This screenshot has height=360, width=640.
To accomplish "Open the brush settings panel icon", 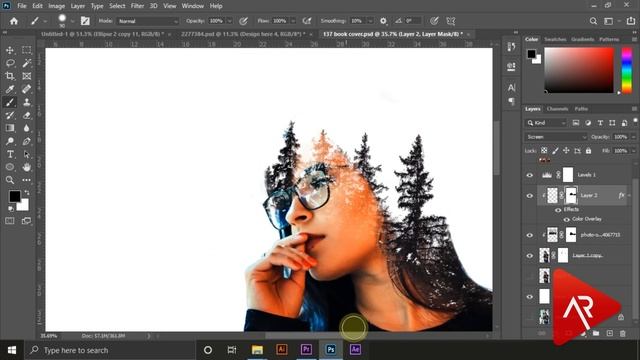I will click(x=85, y=21).
